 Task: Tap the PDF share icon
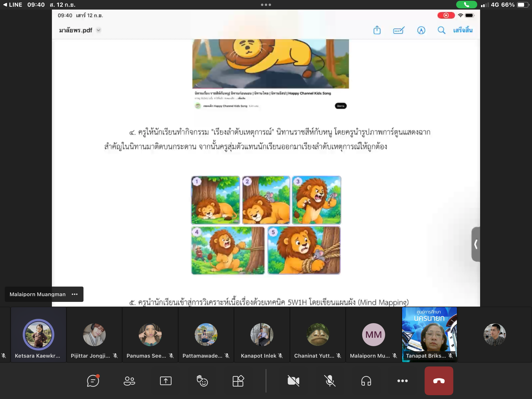(x=377, y=30)
